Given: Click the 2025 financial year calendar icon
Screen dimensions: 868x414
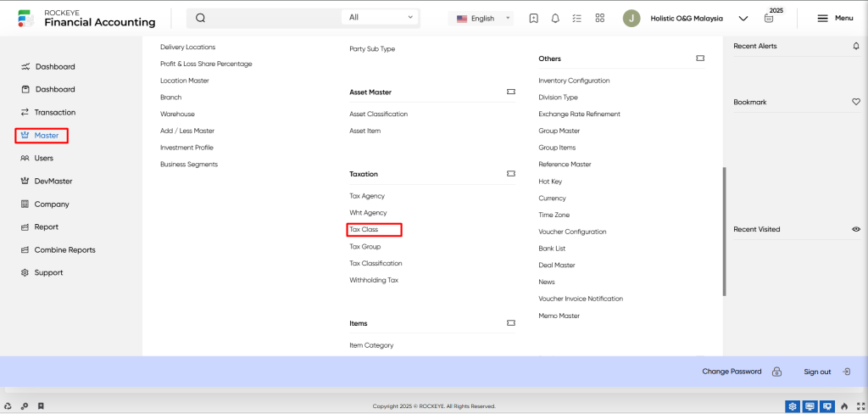Looking at the screenshot, I should [x=768, y=19].
